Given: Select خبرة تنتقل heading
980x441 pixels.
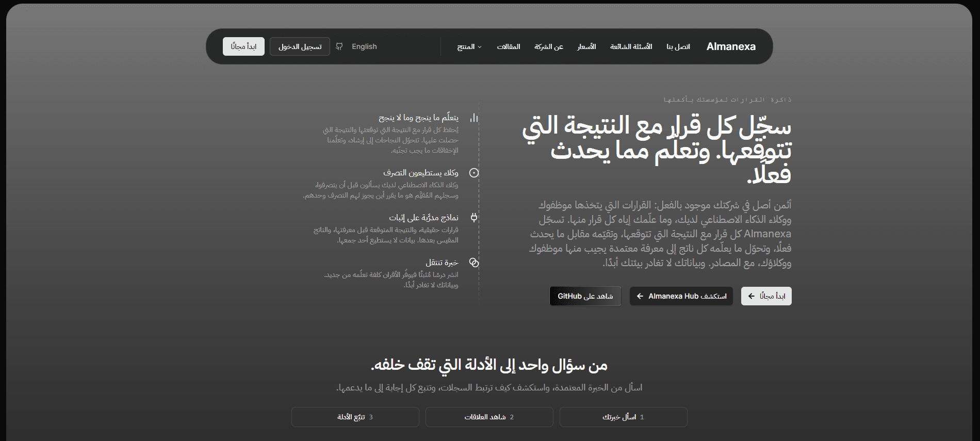Looking at the screenshot, I should (442, 263).
